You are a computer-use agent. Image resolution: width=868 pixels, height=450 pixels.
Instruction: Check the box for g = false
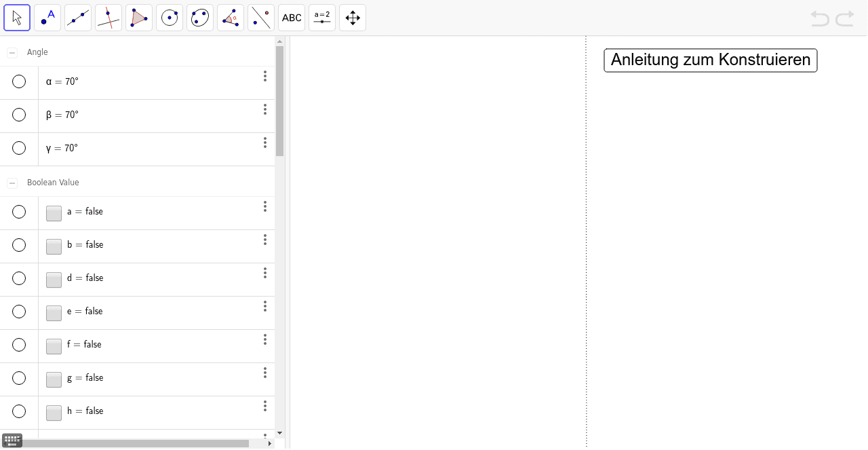[54, 379]
